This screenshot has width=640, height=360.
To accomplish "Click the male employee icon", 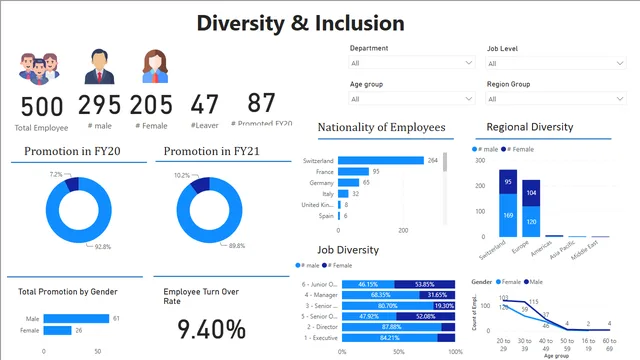I will point(99,67).
